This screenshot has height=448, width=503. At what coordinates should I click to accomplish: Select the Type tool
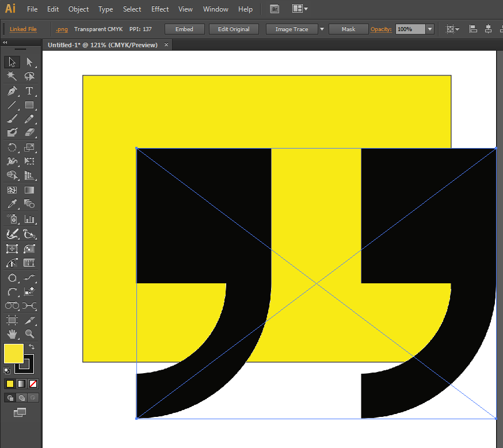29,91
